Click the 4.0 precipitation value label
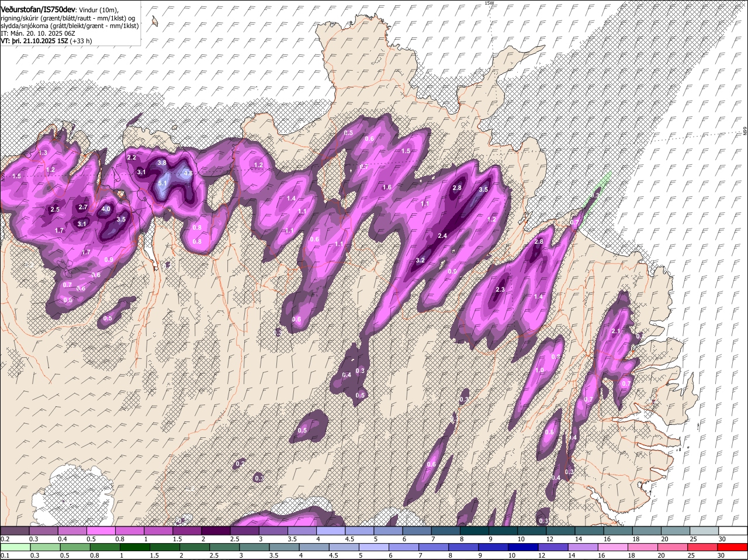This screenshot has height=560, width=748. click(106, 209)
